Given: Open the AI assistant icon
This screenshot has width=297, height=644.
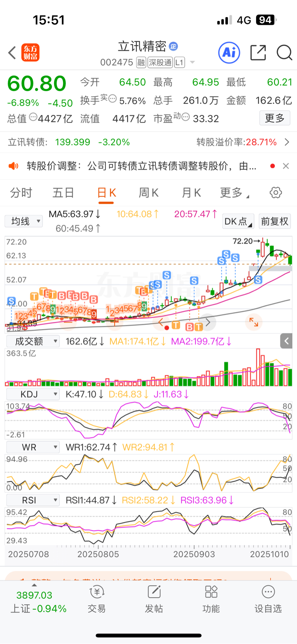Looking at the screenshot, I should (229, 52).
